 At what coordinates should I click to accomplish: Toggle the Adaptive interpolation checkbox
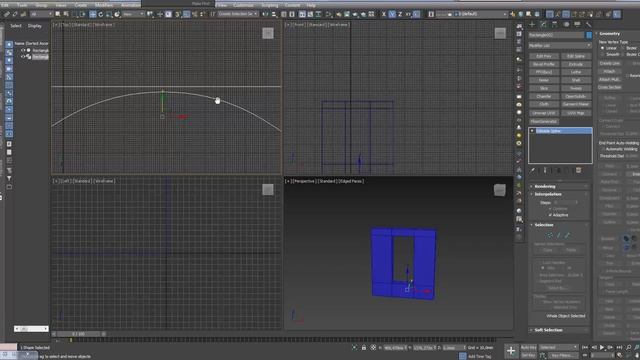pos(550,215)
